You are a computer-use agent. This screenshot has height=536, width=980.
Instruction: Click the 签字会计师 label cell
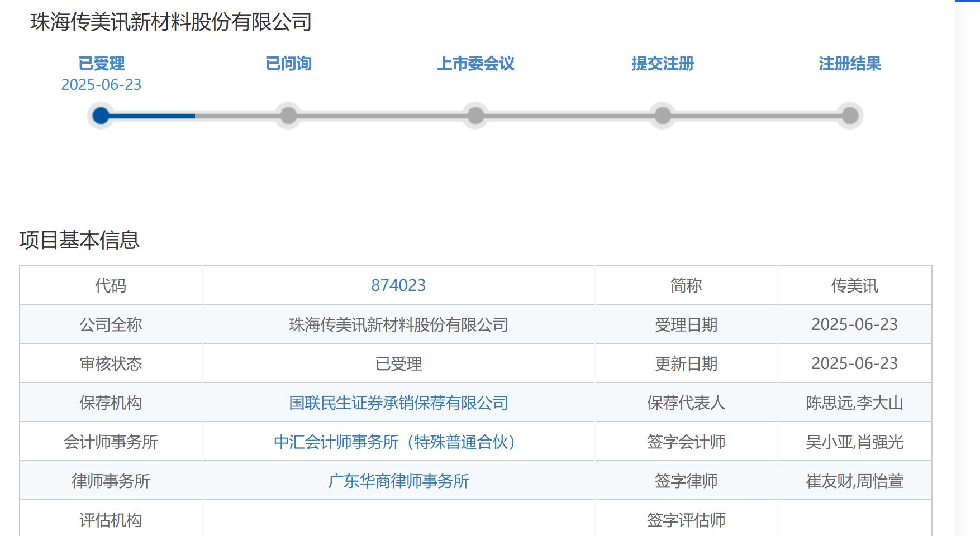coord(686,442)
